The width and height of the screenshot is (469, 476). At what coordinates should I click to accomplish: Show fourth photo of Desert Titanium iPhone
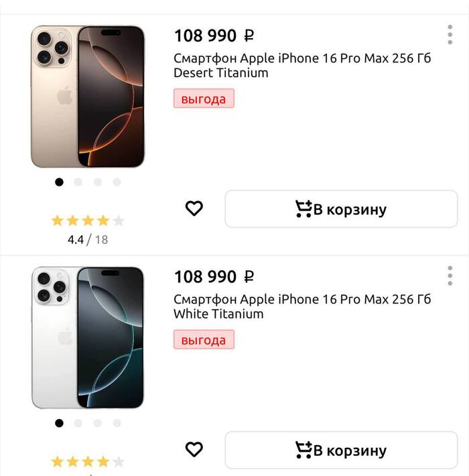(117, 182)
